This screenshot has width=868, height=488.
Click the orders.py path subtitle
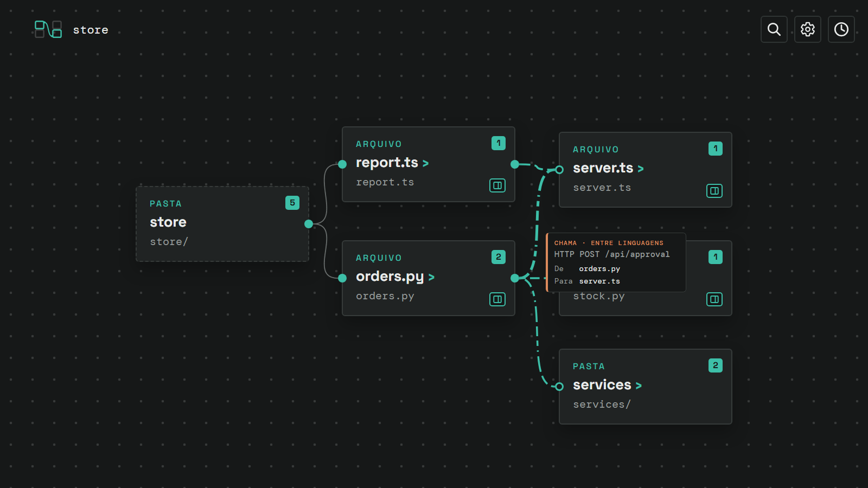385,297
